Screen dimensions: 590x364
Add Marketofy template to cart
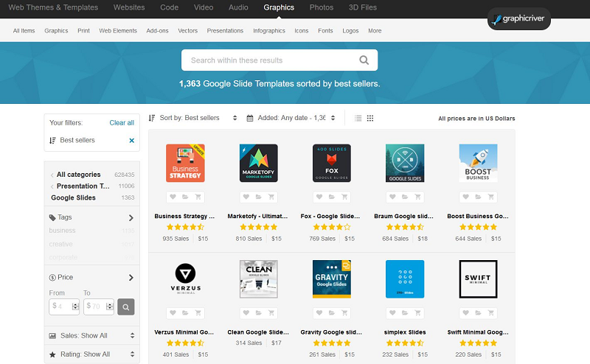tap(271, 197)
